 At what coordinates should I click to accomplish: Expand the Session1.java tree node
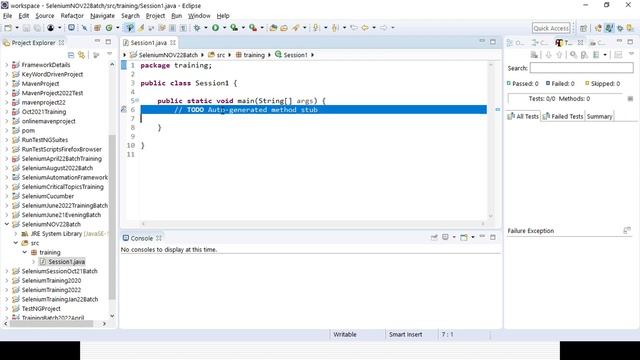coord(33,262)
